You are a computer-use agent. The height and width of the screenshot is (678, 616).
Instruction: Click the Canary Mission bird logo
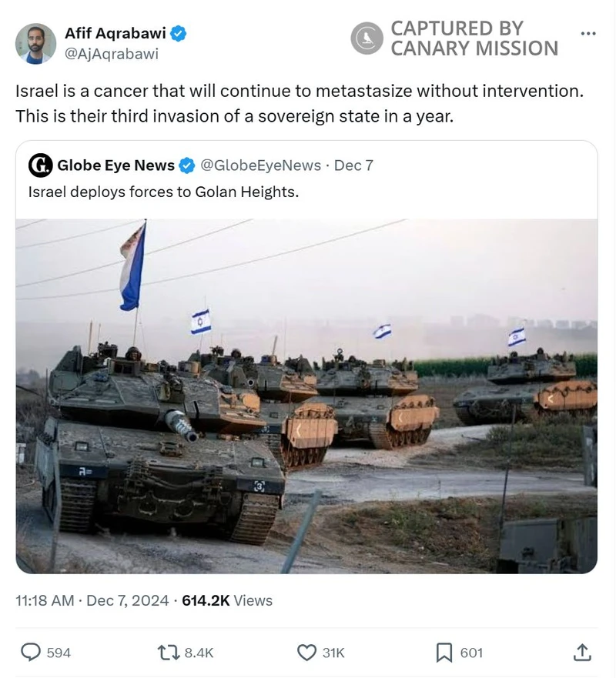point(367,38)
